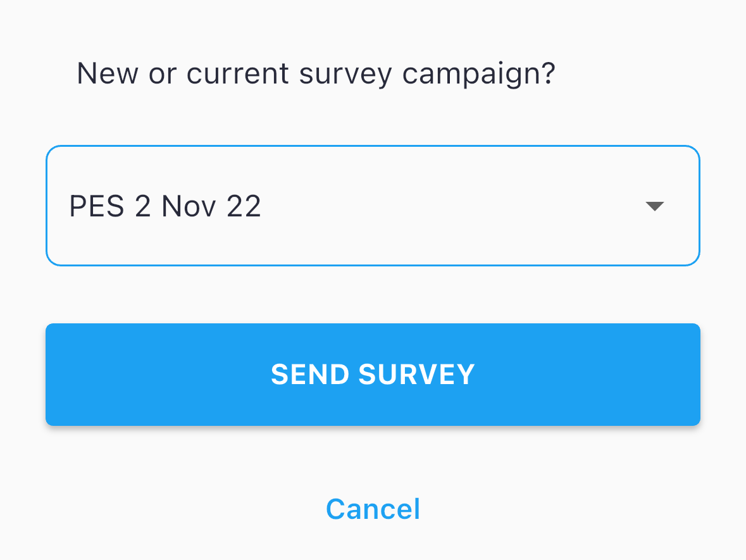The width and height of the screenshot is (746, 560).
Task: Send the survey to the selected campaign
Action: [373, 375]
